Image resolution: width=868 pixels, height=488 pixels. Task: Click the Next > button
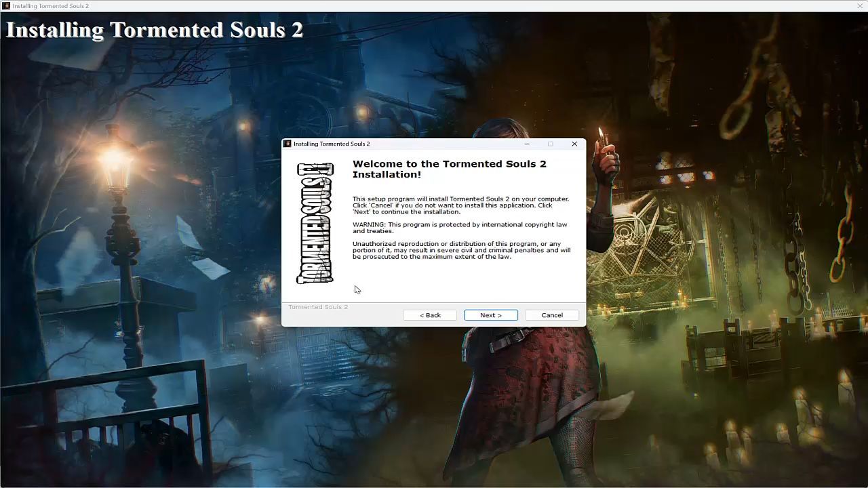coord(490,315)
